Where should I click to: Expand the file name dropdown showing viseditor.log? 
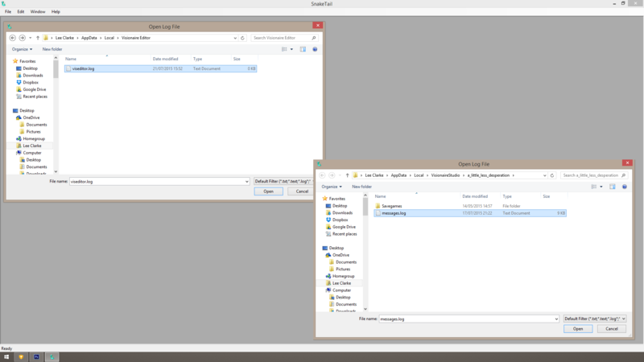coord(246,181)
